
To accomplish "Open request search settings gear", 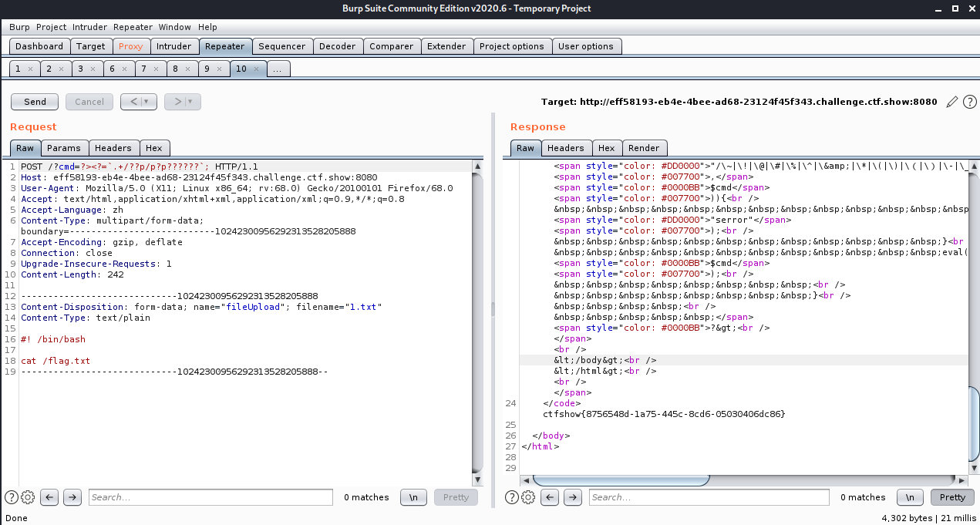I will click(x=28, y=497).
